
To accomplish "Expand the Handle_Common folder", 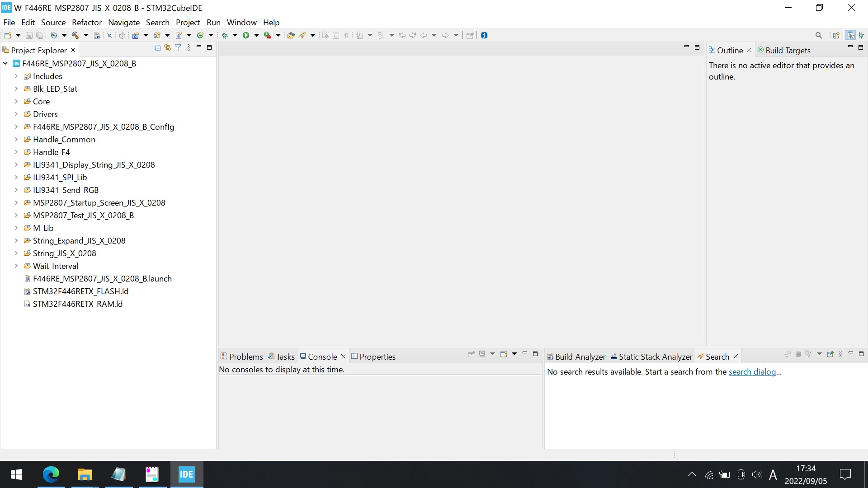I will [x=15, y=140].
